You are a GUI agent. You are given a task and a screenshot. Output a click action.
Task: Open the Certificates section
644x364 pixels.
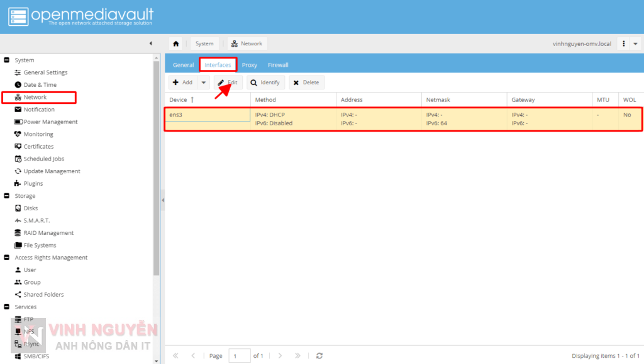tap(36, 146)
